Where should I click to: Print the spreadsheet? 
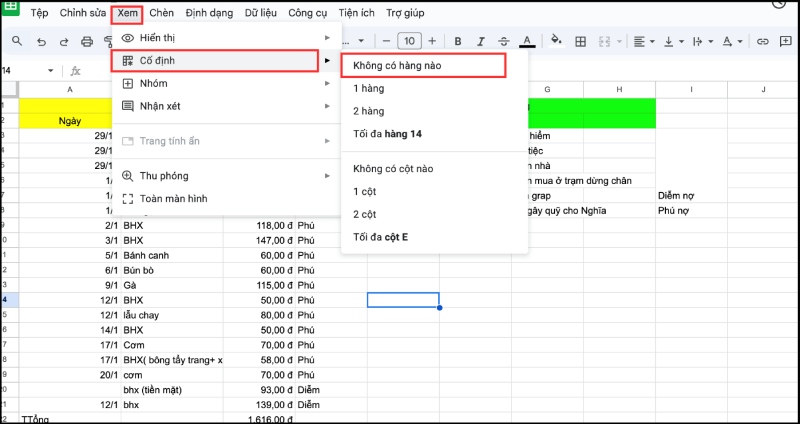[x=87, y=42]
